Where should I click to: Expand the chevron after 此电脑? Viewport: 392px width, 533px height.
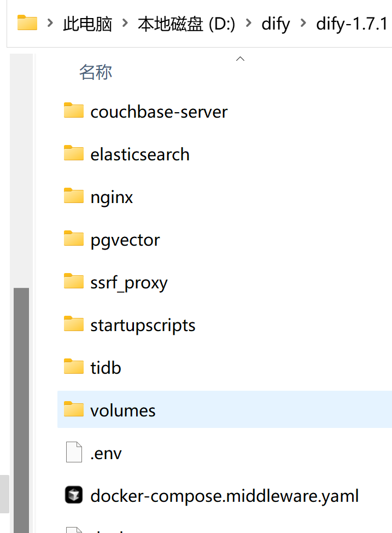(125, 23)
